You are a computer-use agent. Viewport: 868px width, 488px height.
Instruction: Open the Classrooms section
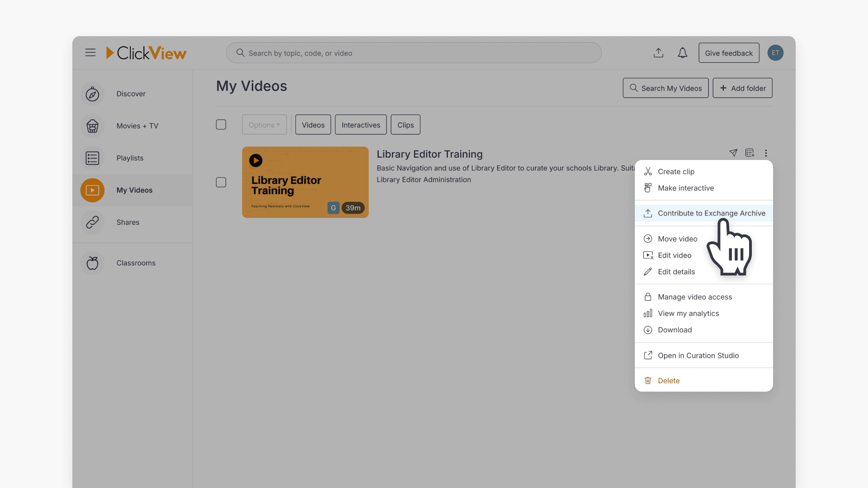(x=136, y=263)
